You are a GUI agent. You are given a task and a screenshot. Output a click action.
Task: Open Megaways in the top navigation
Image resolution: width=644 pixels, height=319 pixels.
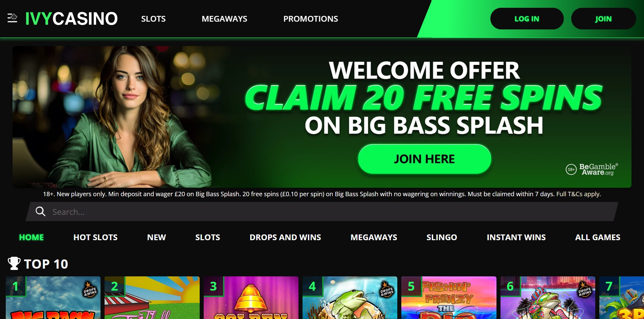(x=224, y=19)
